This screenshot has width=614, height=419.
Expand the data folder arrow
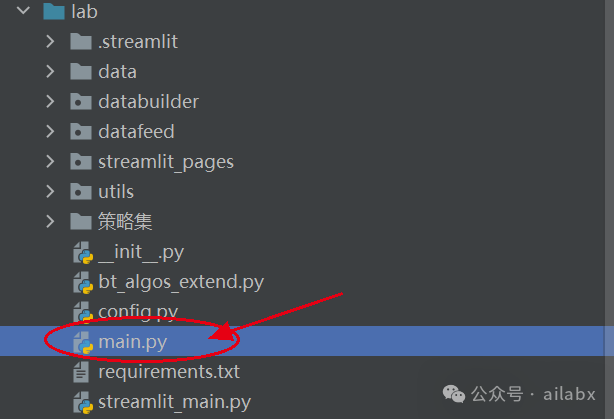point(50,72)
